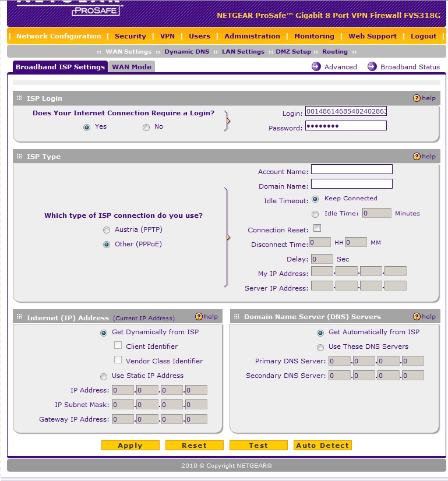Select Get Automatically from ISP for DNS

coord(320,333)
